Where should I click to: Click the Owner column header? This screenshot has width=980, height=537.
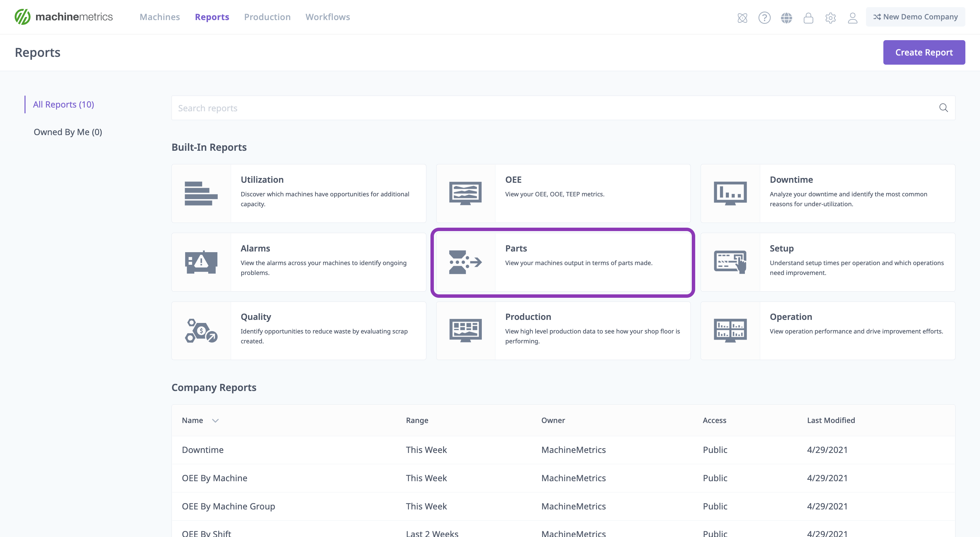point(553,420)
